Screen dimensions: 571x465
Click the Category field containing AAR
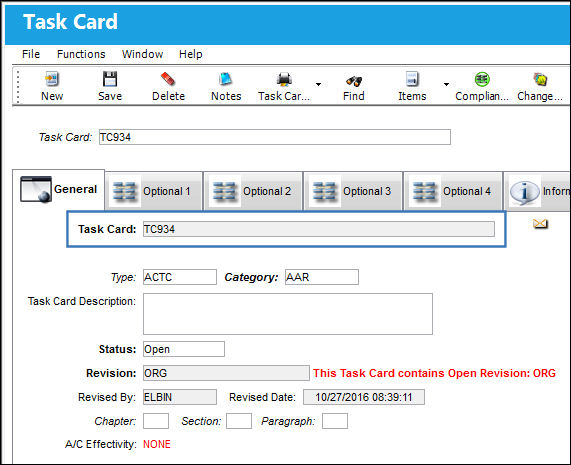[x=322, y=277]
